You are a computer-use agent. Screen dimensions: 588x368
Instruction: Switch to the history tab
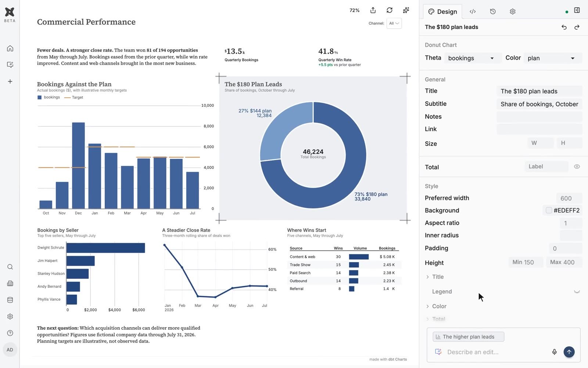tap(493, 11)
